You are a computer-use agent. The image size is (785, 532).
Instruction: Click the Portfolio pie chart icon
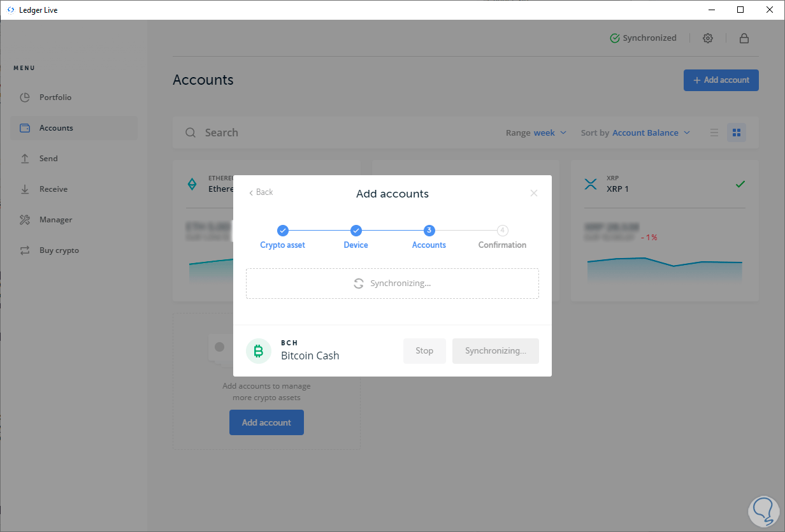tap(25, 97)
